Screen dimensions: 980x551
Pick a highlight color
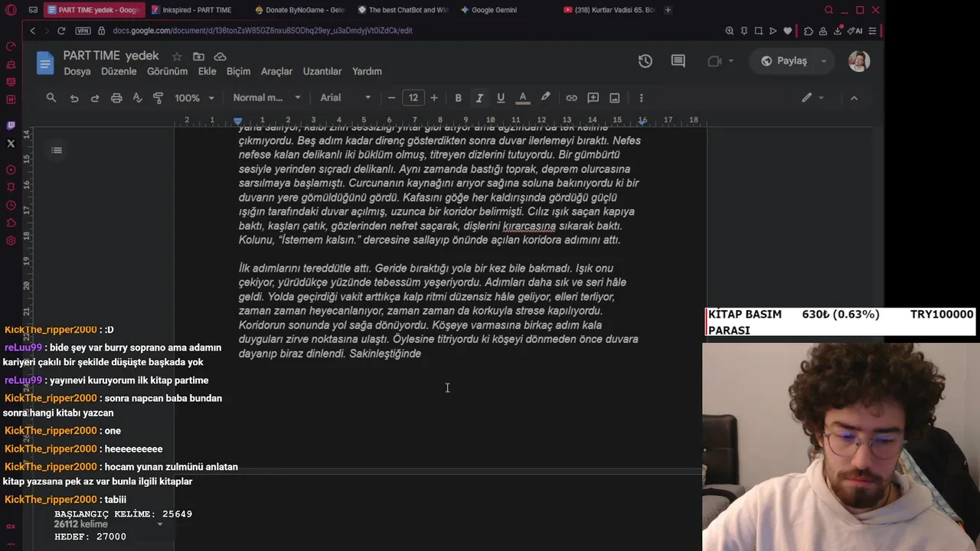545,98
